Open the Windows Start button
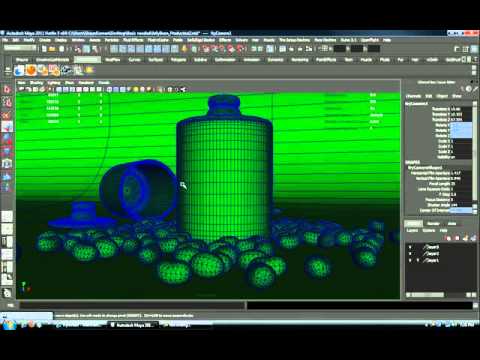 tap(8, 324)
